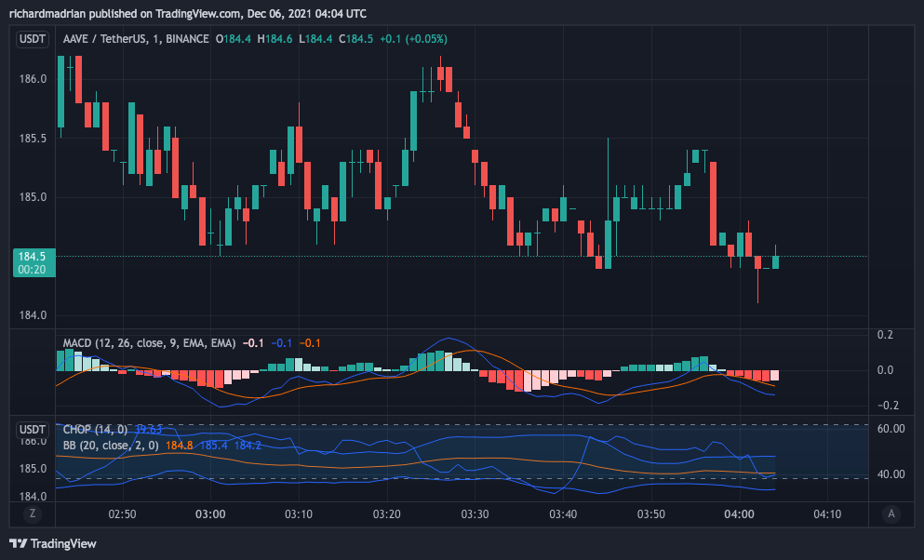Click the BB basis value 184.8
Viewport: 924px width, 560px height.
[x=180, y=446]
